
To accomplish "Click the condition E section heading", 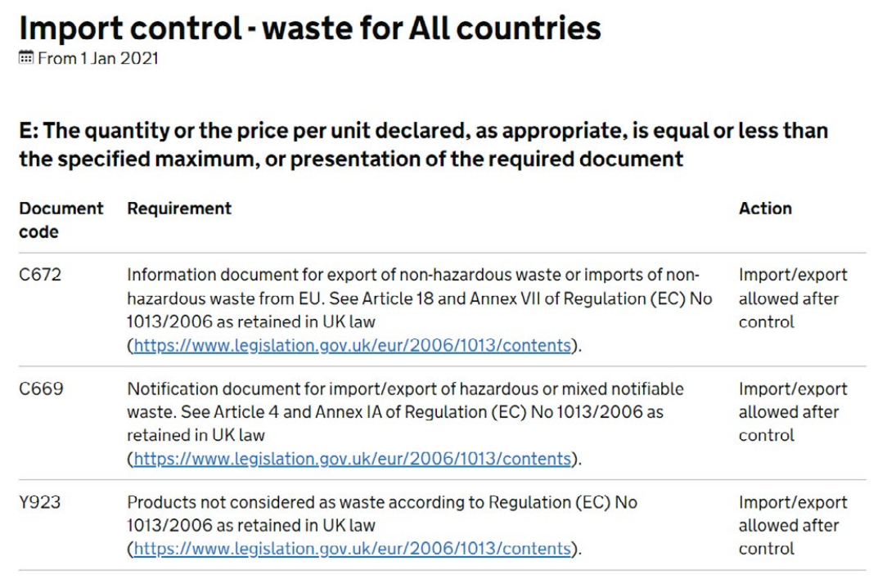I will coord(423,145).
